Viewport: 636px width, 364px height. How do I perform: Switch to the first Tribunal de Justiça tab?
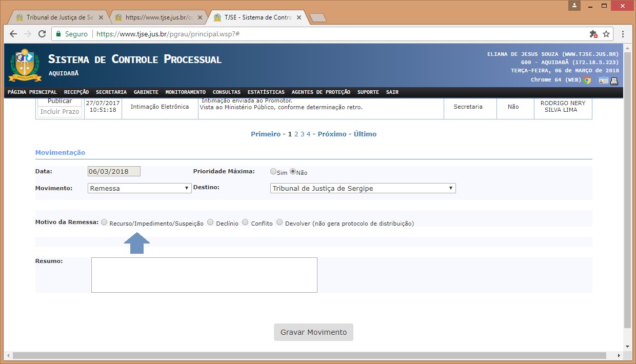56,17
